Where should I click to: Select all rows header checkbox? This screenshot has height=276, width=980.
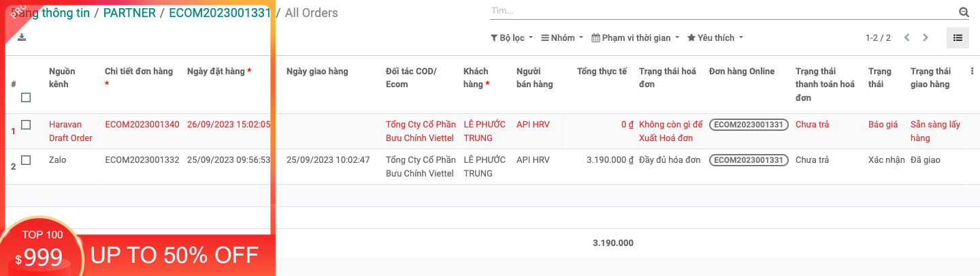tap(26, 97)
